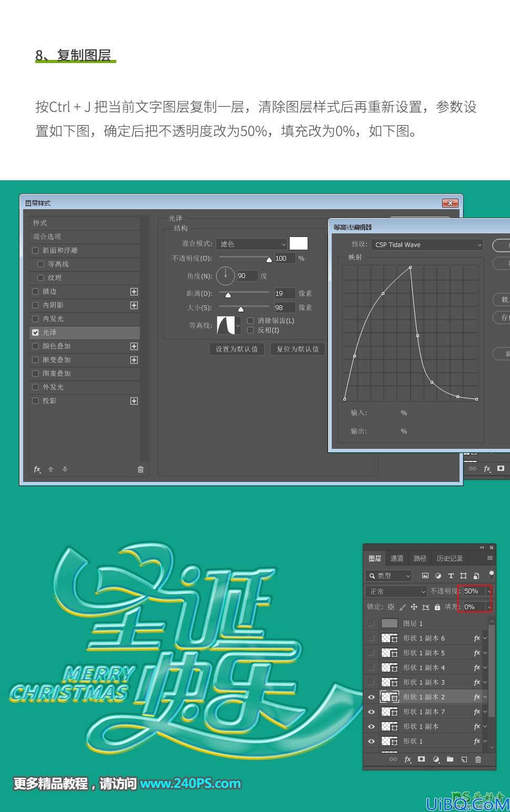Image resolution: width=510 pixels, height=812 pixels.
Task: Click white color swatch beside 混合模式
Action: 299,243
